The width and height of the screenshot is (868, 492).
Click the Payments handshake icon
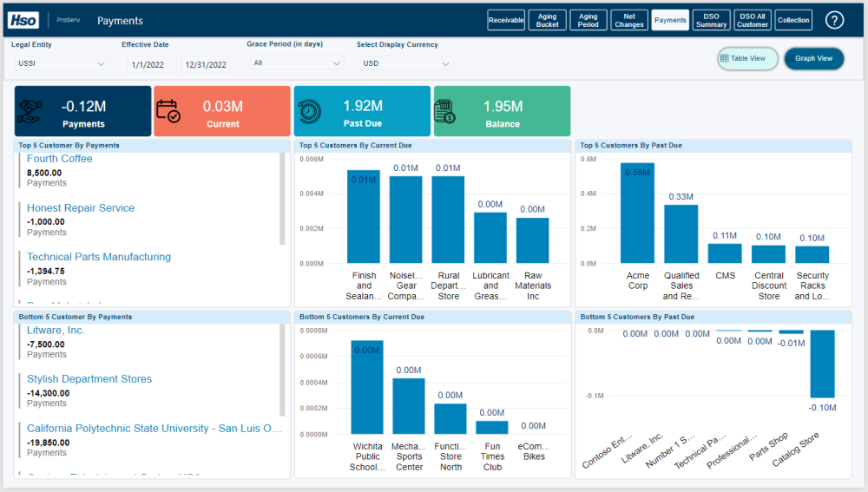(31, 111)
